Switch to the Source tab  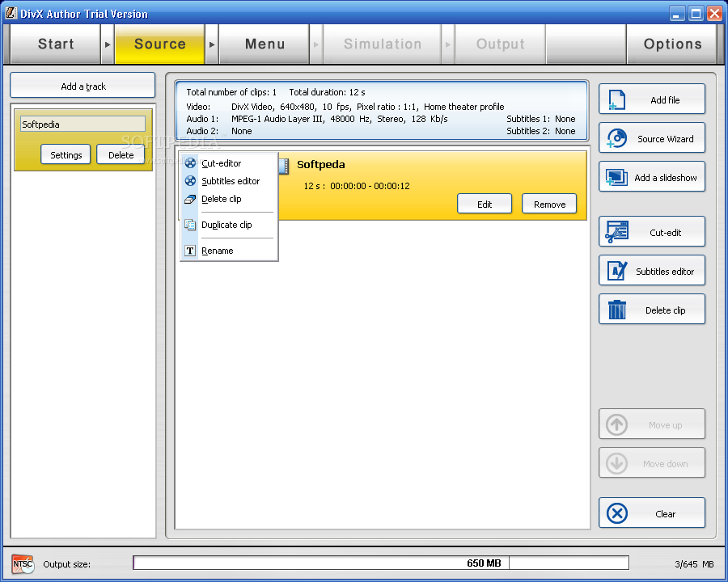click(x=159, y=44)
